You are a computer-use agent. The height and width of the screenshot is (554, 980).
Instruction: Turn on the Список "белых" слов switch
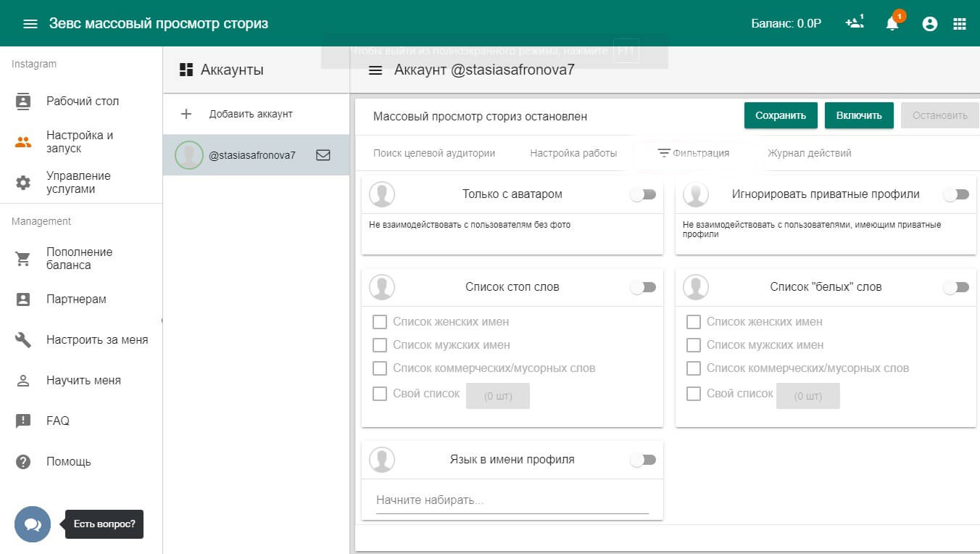point(956,287)
